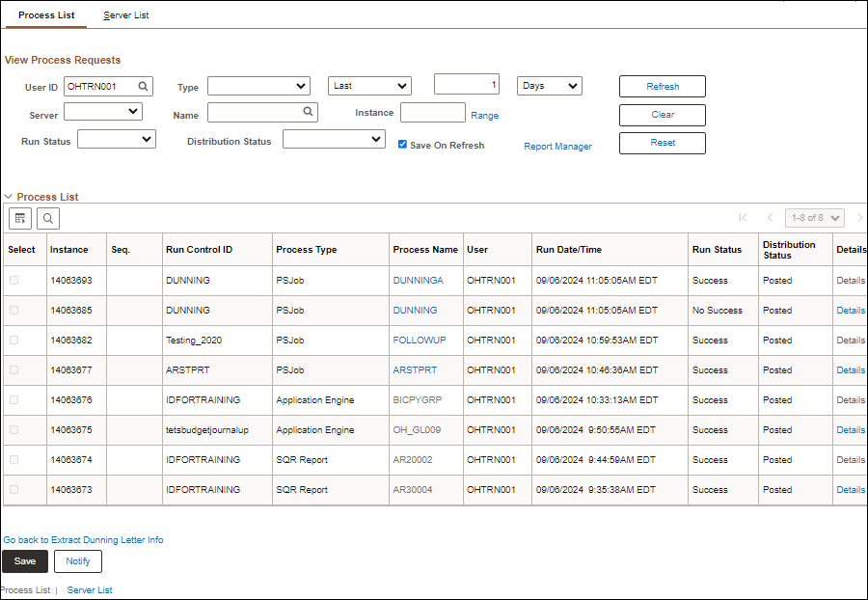Open the Run Status dropdown
The image size is (868, 600).
pos(116,140)
